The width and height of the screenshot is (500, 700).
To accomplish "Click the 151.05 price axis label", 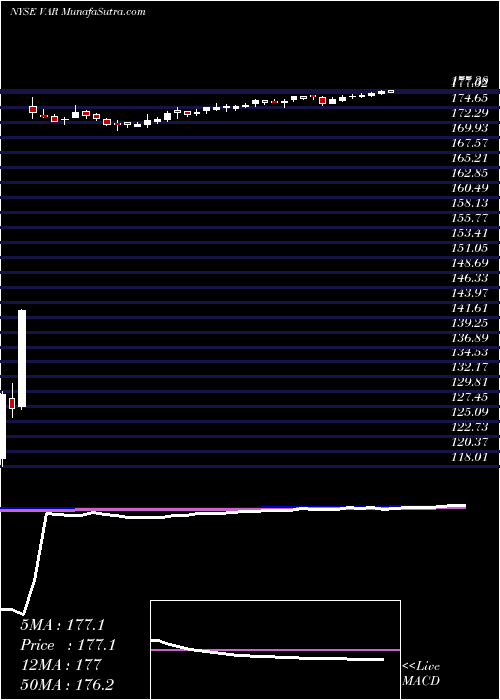I will [469, 248].
